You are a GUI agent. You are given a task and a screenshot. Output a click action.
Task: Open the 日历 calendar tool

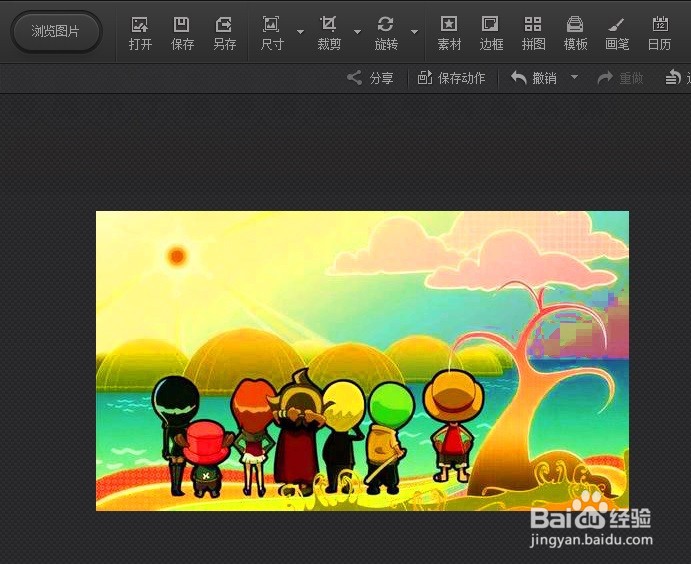(x=659, y=33)
